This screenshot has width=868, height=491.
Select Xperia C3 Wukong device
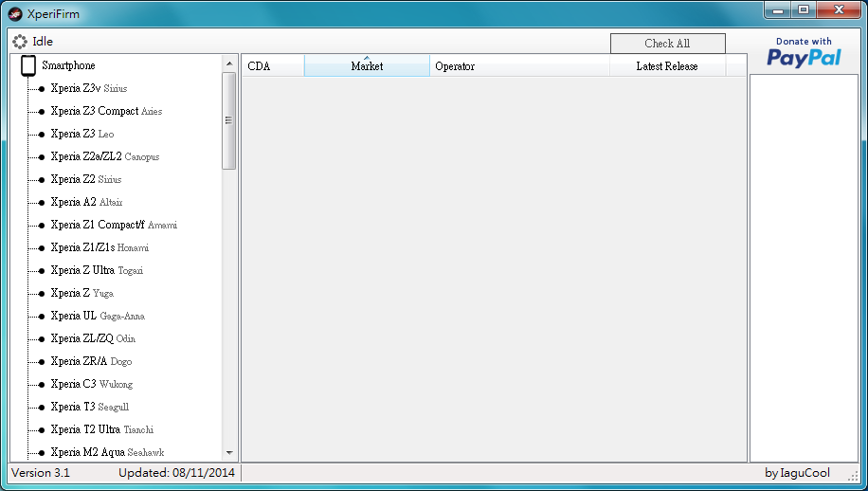point(91,383)
